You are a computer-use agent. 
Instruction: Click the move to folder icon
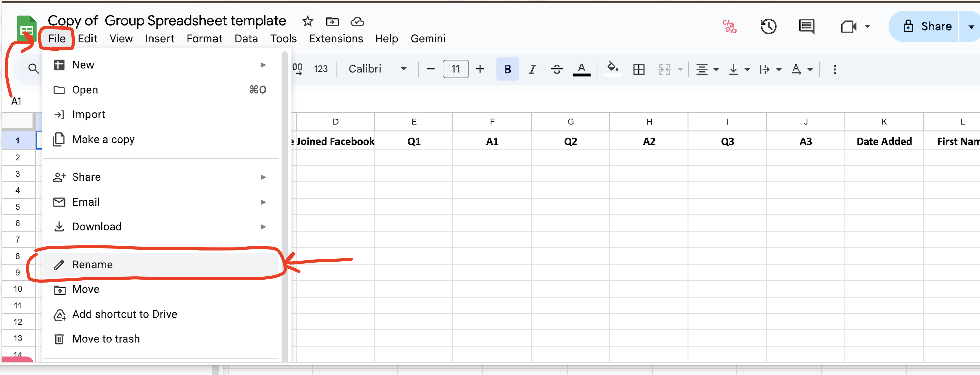click(332, 22)
